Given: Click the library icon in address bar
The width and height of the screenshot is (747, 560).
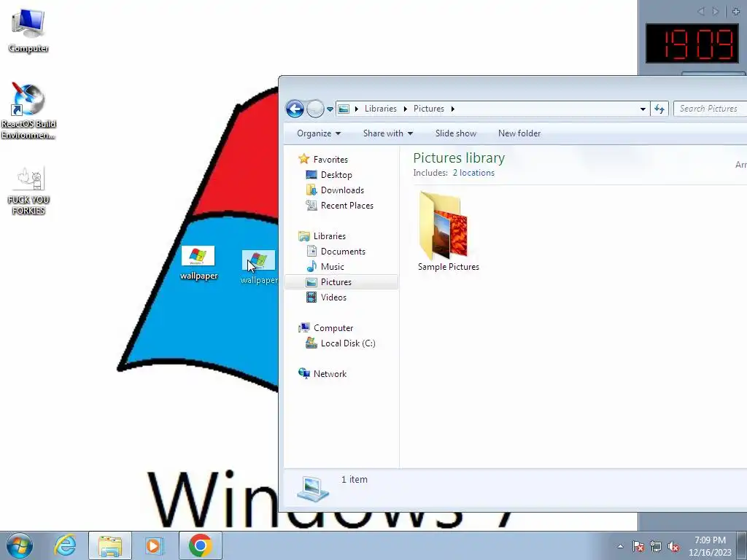Looking at the screenshot, I should 344,109.
